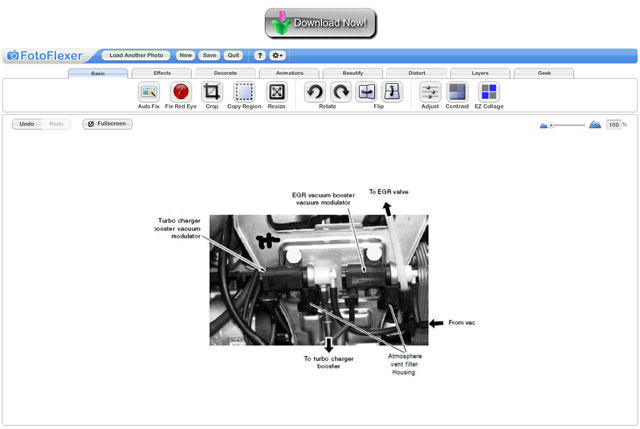Image resolution: width=640 pixels, height=429 pixels.
Task: Open the Decorate tab
Action: 225,73
